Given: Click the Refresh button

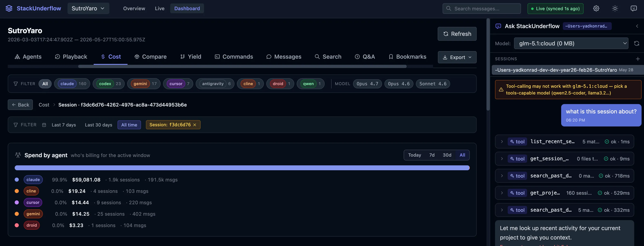Looking at the screenshot, I should pos(457,34).
